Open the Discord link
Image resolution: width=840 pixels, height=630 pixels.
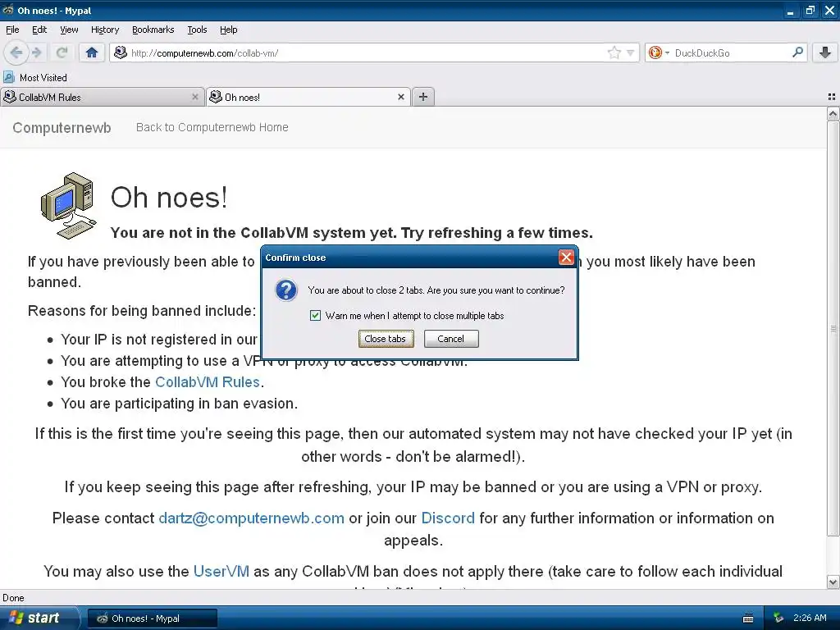(x=448, y=518)
